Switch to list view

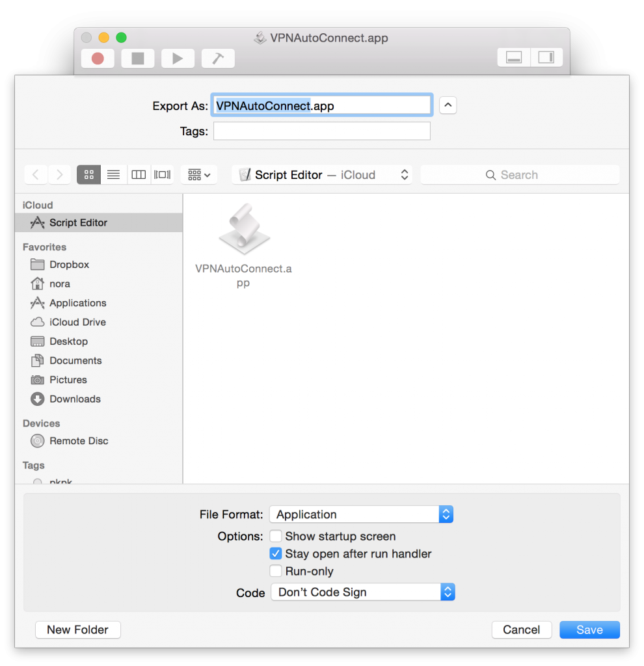coord(113,174)
